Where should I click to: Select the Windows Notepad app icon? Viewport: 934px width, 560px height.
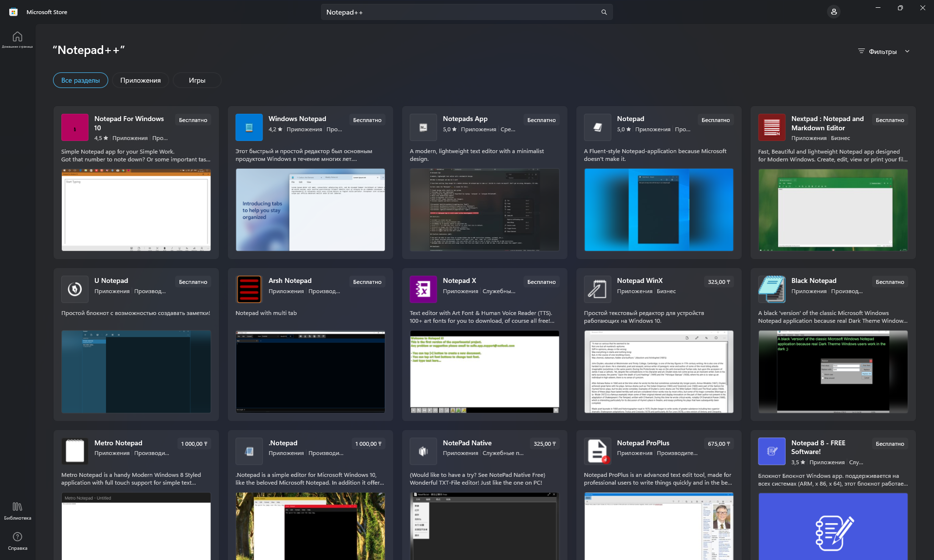click(249, 127)
